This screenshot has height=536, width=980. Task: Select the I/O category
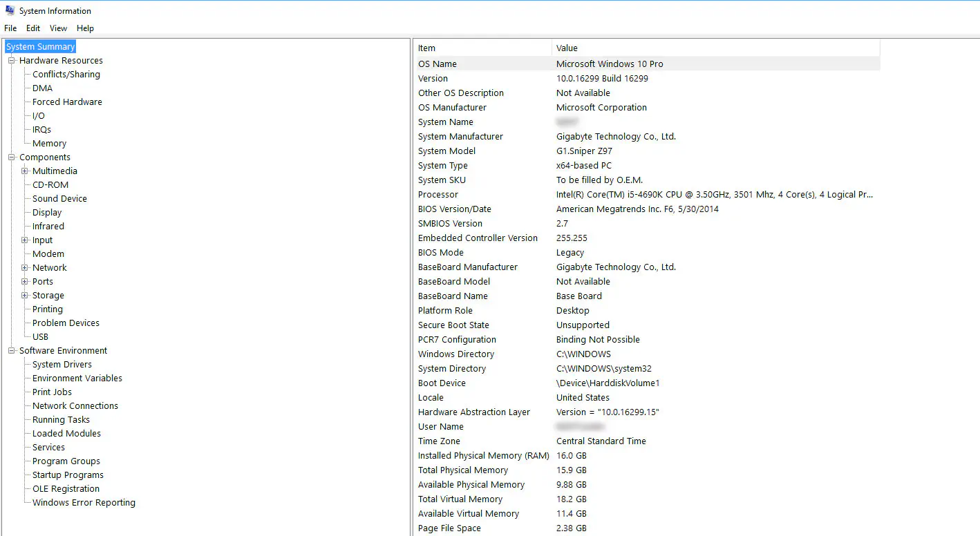coord(39,115)
